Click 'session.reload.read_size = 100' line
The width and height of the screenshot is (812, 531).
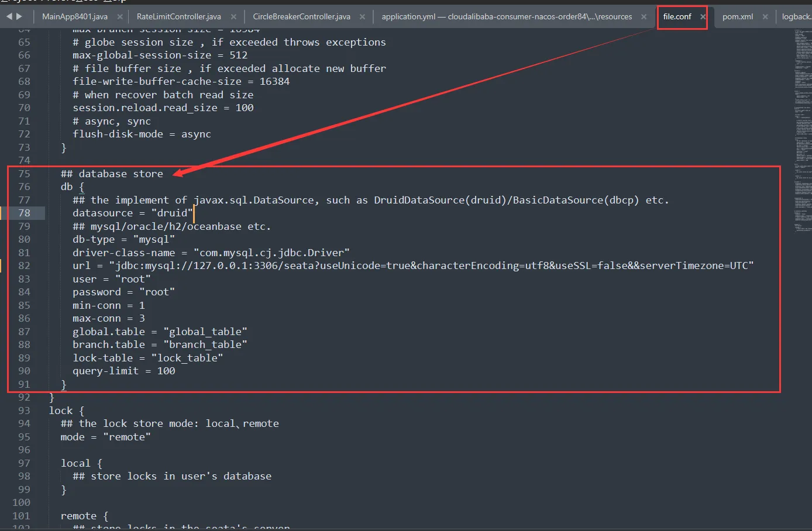pos(163,108)
